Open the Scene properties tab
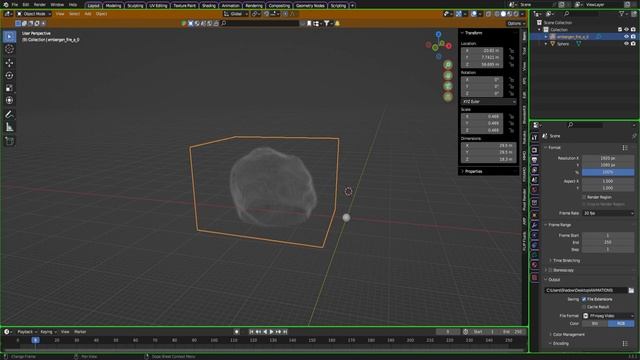This screenshot has width=640, height=360. pyautogui.click(x=535, y=180)
